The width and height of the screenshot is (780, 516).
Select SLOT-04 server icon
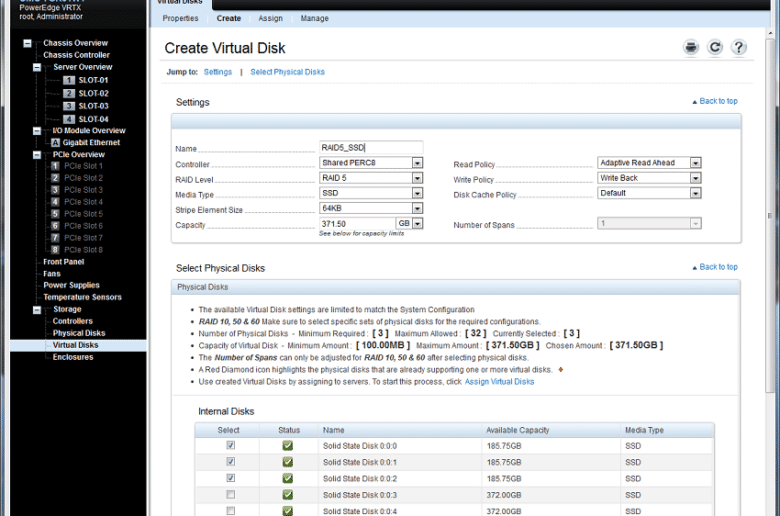pyautogui.click(x=69, y=119)
